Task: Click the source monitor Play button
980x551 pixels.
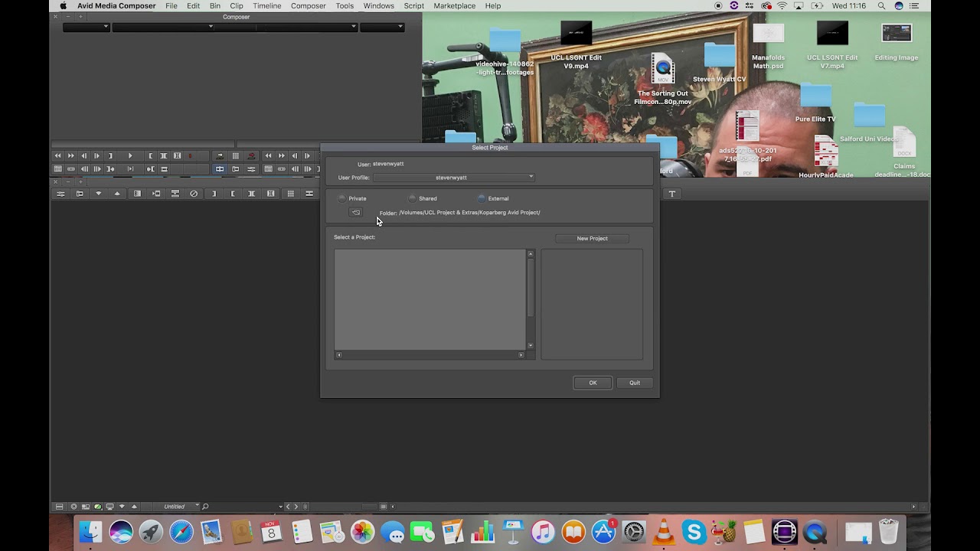Action: [x=130, y=156]
